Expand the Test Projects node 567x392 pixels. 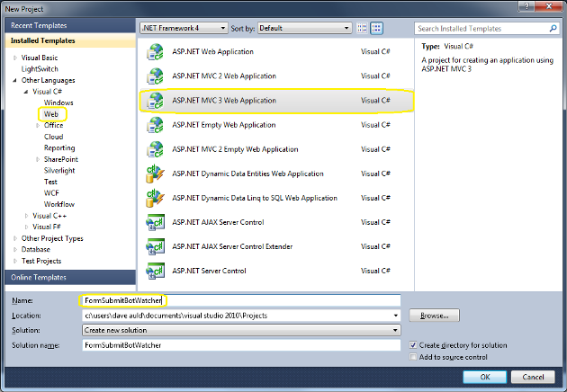click(x=14, y=261)
